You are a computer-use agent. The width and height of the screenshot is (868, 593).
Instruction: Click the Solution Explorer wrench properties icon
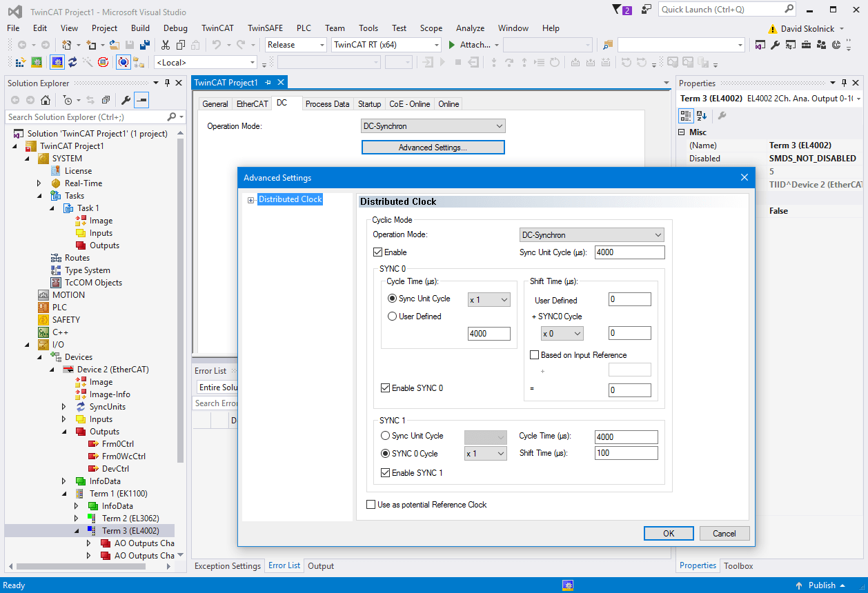point(126,100)
